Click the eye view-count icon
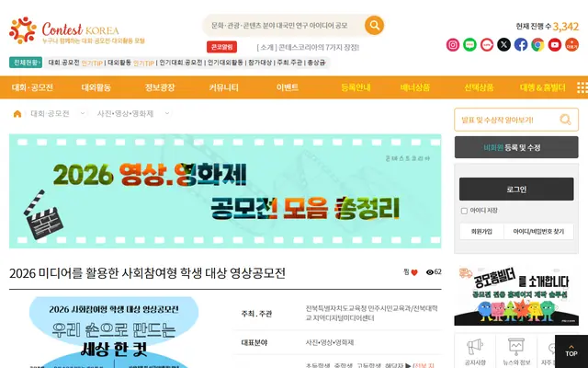This screenshot has width=588, height=368. pyautogui.click(x=430, y=272)
